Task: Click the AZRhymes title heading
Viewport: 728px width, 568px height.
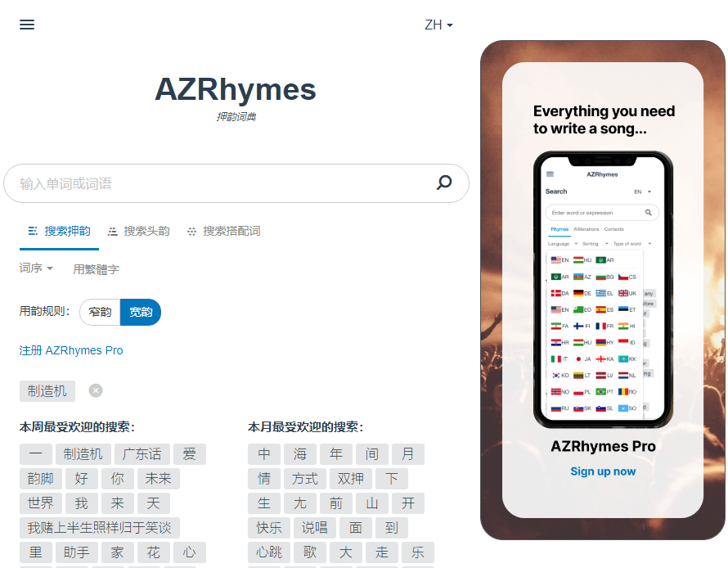Action: point(236,89)
